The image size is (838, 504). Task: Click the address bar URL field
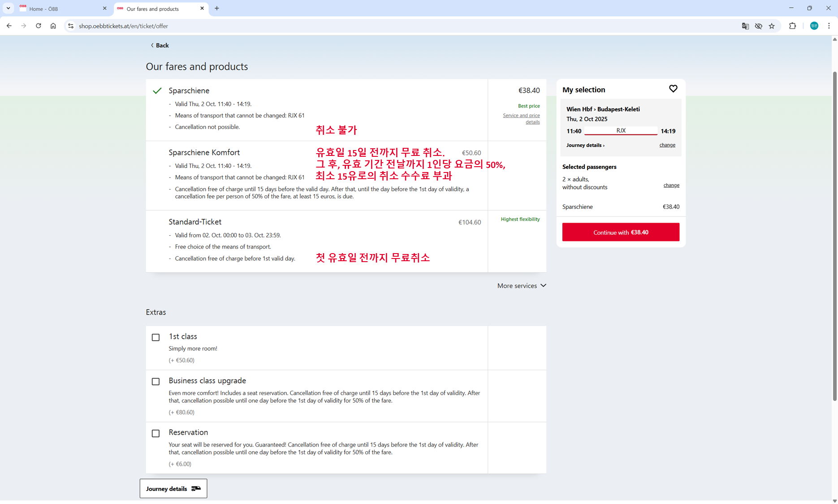point(403,26)
